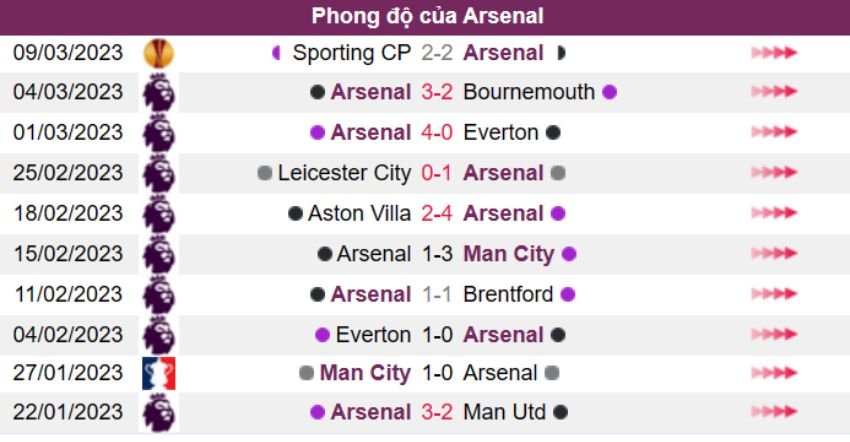Click Premier League logo beside 15/02/2023
Image resolution: width=850 pixels, height=442 pixels.
pyautogui.click(x=158, y=253)
